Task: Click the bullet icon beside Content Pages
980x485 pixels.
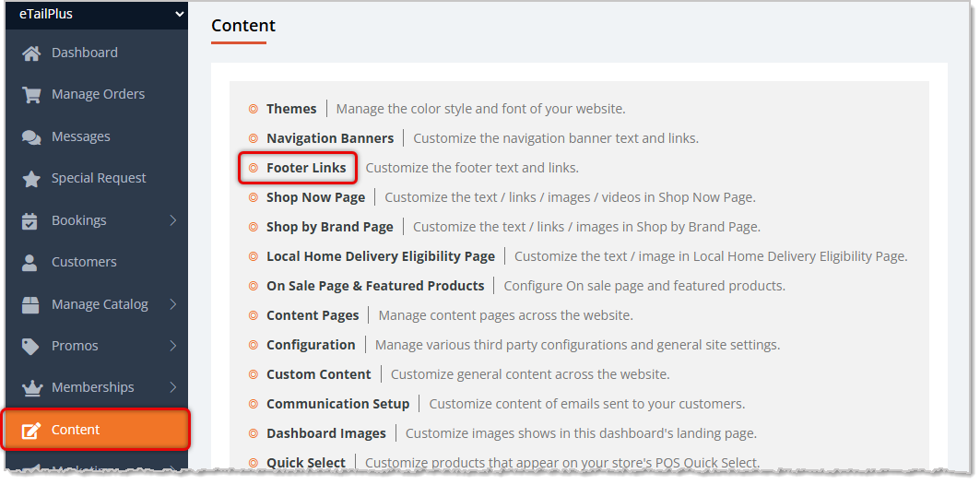Action: click(x=254, y=315)
